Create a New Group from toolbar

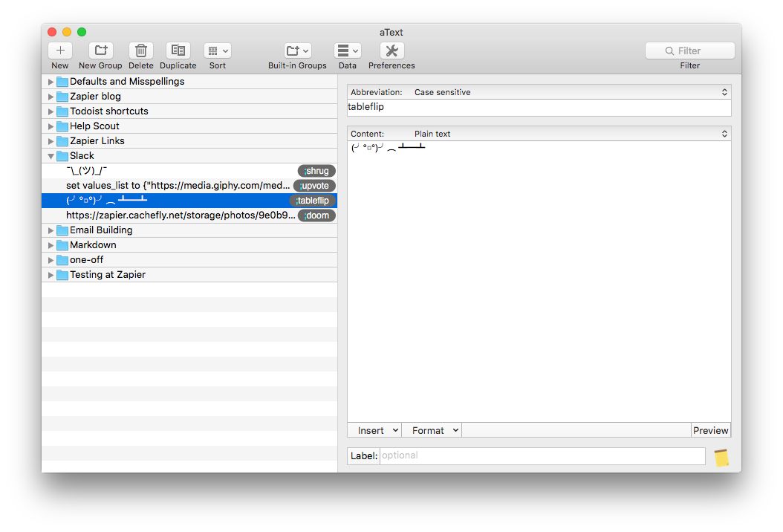tap(100, 51)
